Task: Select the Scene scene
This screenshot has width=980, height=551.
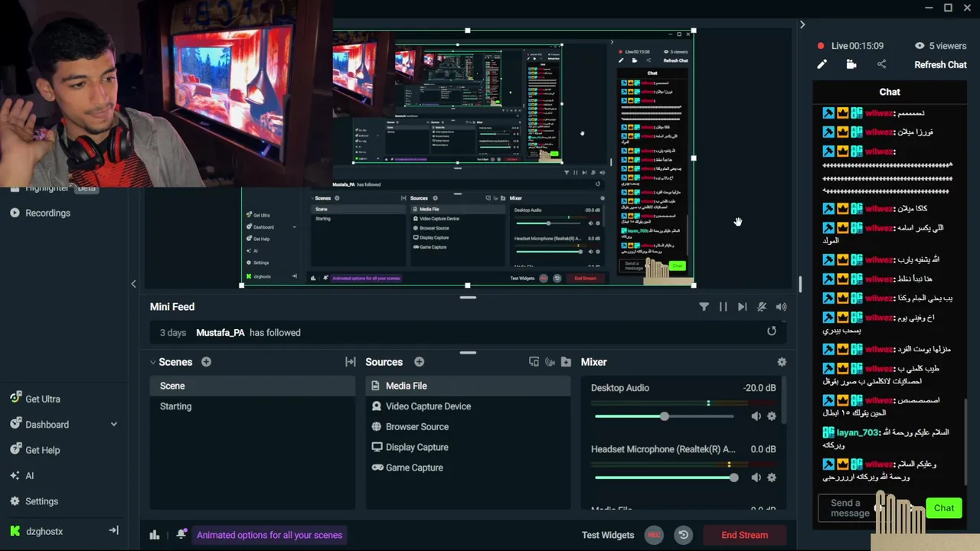Action: click(x=253, y=386)
